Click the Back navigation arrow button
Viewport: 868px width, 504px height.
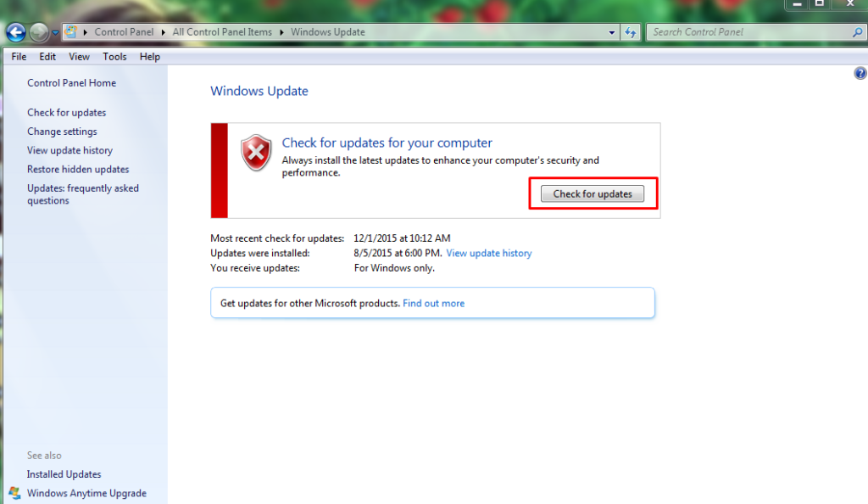point(15,32)
